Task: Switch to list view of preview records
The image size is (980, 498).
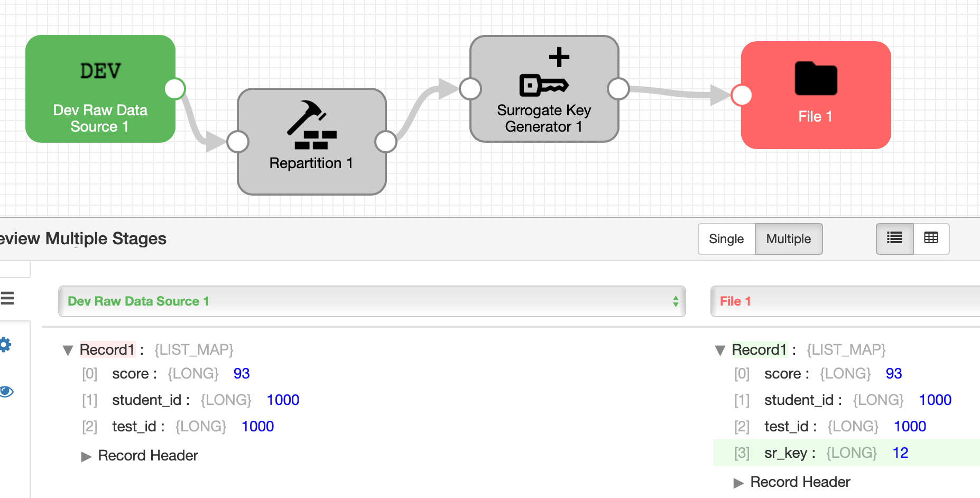Action: click(894, 238)
